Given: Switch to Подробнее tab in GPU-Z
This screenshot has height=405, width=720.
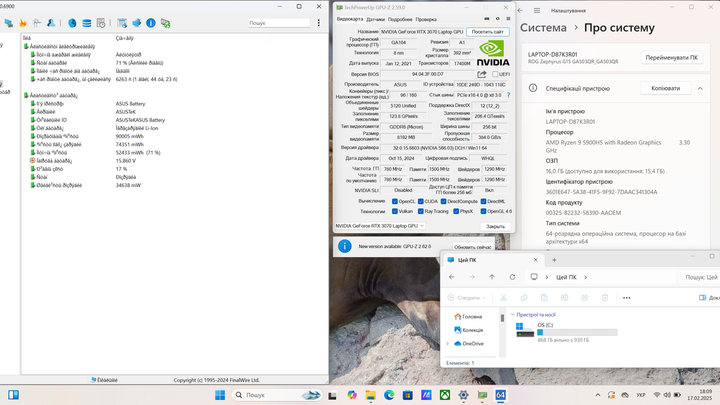Looking at the screenshot, I should 400,19.
